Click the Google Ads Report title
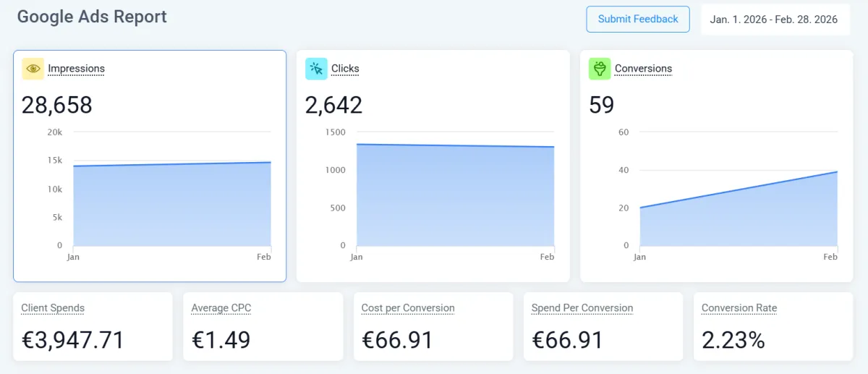 click(x=92, y=17)
